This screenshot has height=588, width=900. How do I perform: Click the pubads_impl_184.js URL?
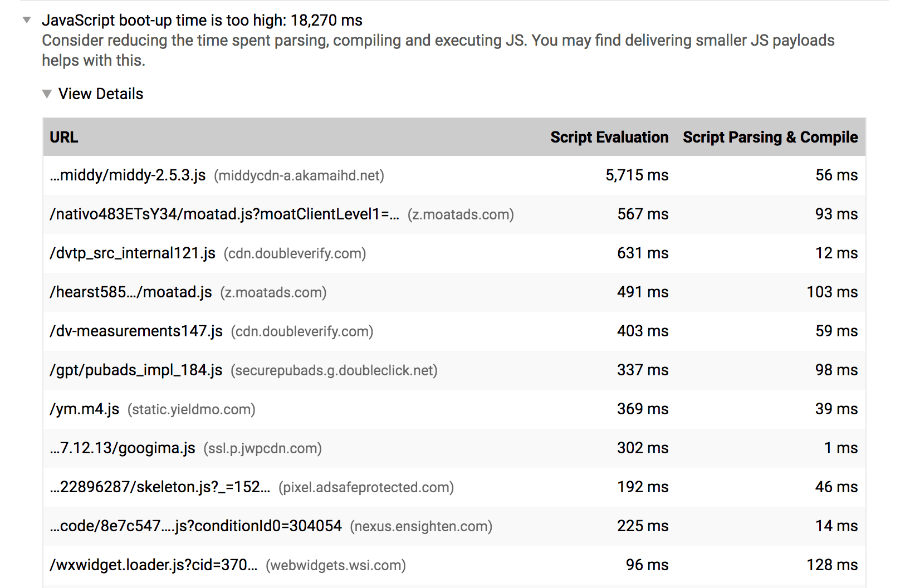tap(135, 370)
